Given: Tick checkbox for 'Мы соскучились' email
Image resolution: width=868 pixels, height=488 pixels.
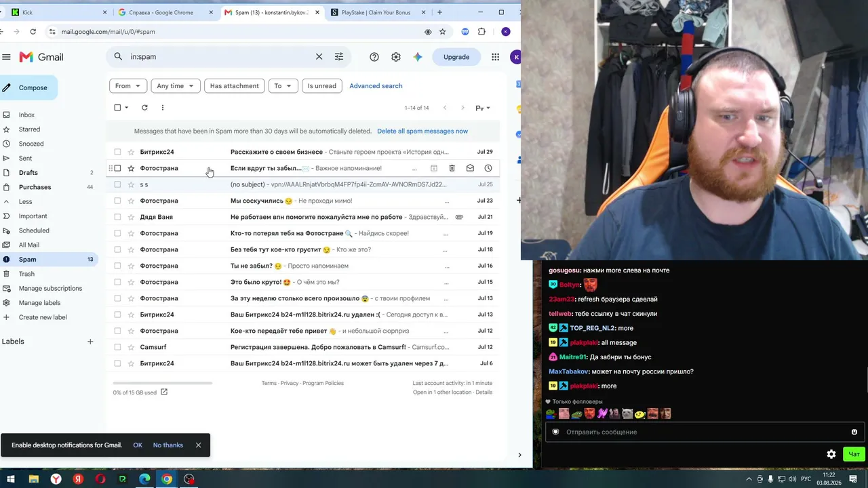Looking at the screenshot, I should tap(117, 201).
